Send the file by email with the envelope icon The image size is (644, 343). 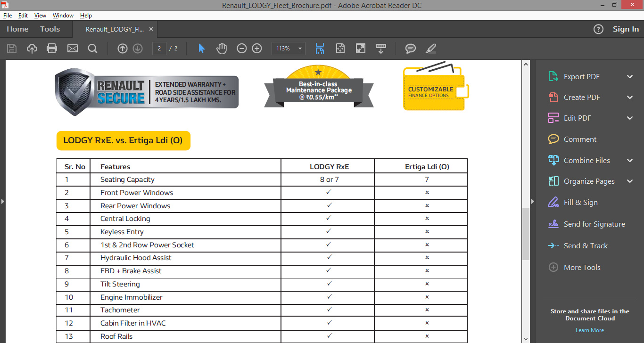tap(72, 49)
